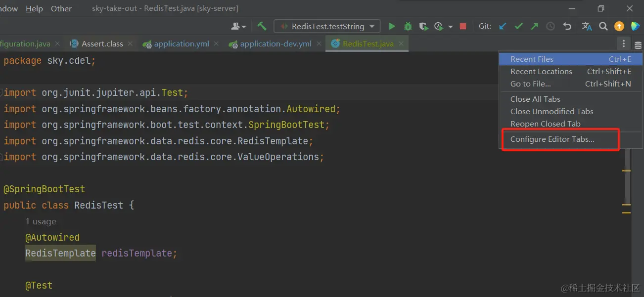
Task: Click the orange IDE update arrow icon
Action: pyautogui.click(x=619, y=26)
